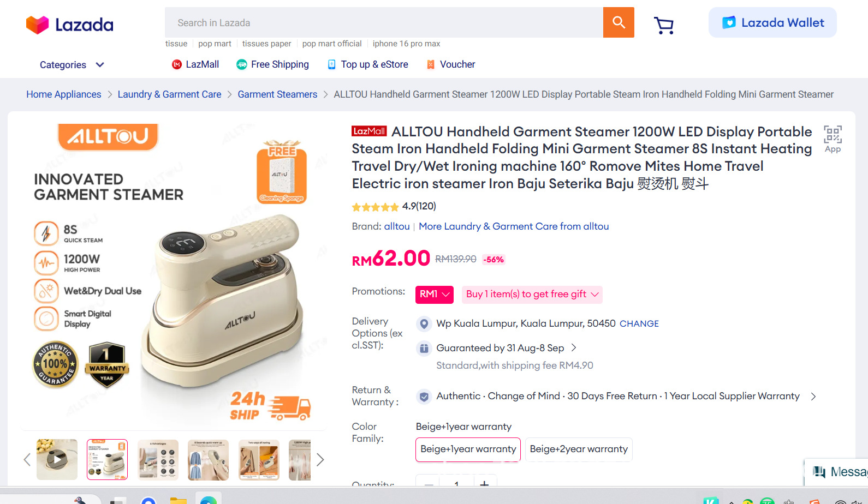The image size is (868, 504).
Task: Open Lazada Wallet
Action: coord(772,22)
